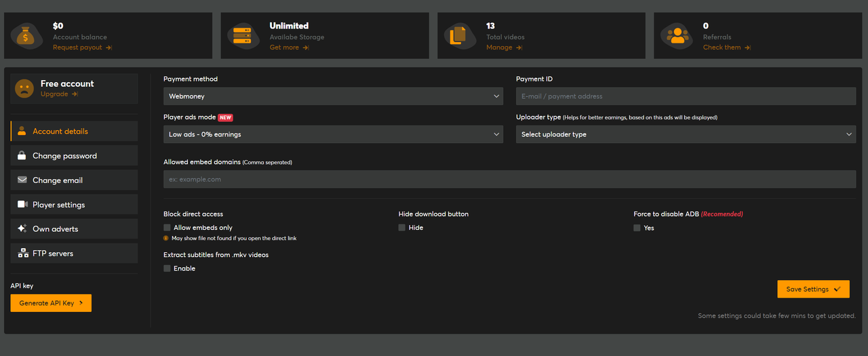Click the arrow icon next to Upgrade
This screenshot has height=356, width=868.
(x=75, y=94)
